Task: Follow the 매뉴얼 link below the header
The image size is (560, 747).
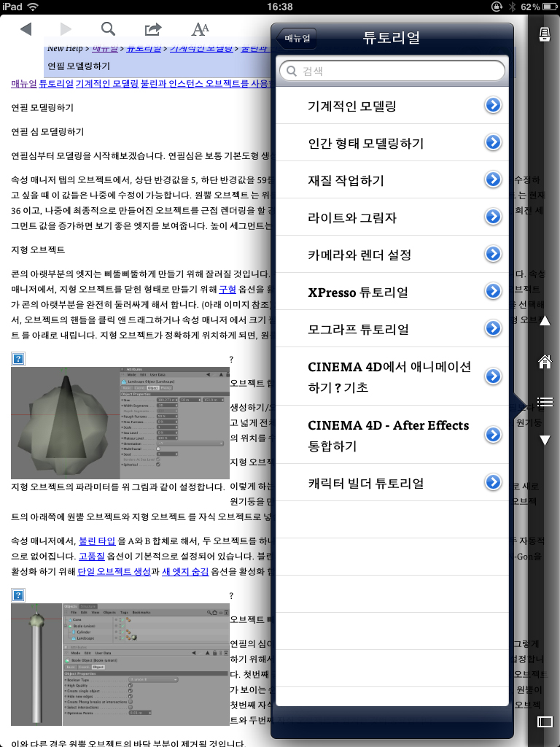Action: pyautogui.click(x=24, y=83)
